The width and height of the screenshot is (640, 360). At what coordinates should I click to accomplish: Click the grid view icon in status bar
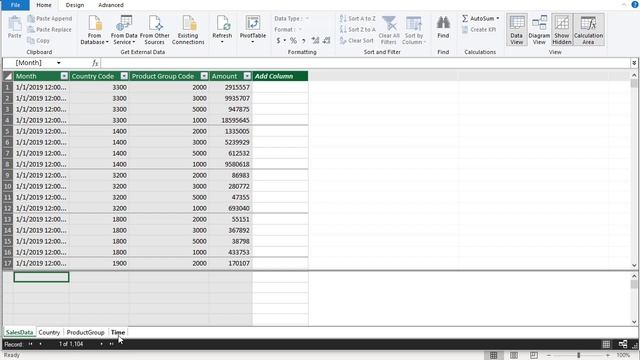(606, 344)
